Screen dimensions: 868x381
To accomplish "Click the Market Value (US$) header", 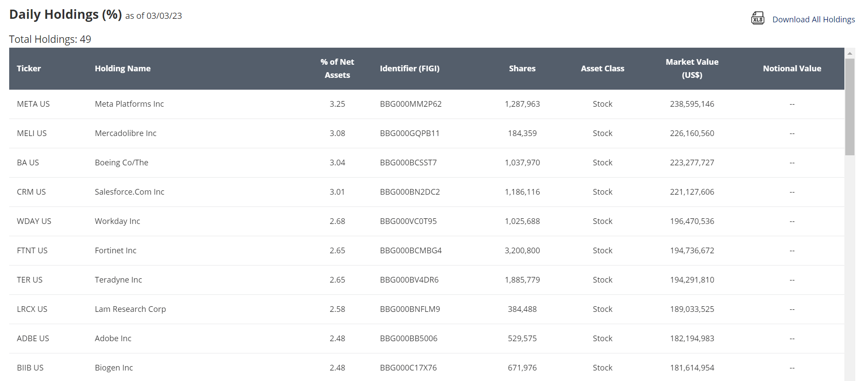I will 692,68.
